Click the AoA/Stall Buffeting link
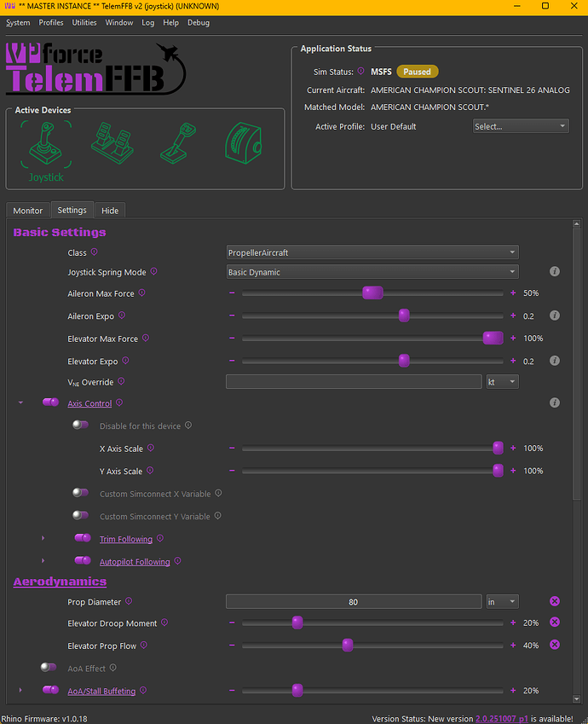The width and height of the screenshot is (588, 724). (x=101, y=691)
